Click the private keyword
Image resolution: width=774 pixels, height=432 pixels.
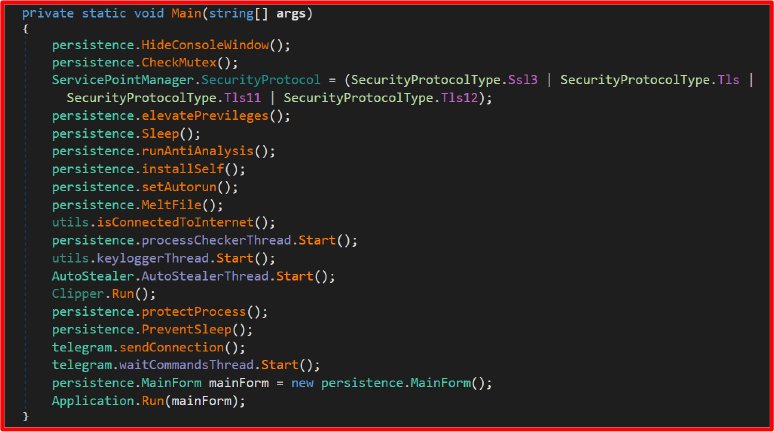(48, 13)
